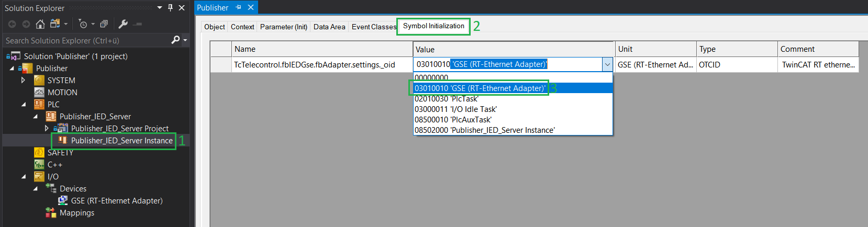Click the Name column header
The image size is (868, 227).
pyautogui.click(x=322, y=49)
